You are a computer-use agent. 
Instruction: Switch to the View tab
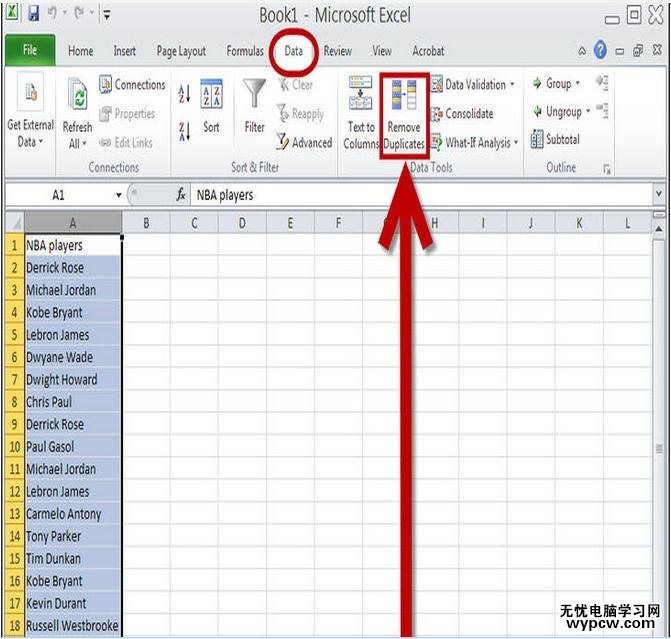click(382, 51)
